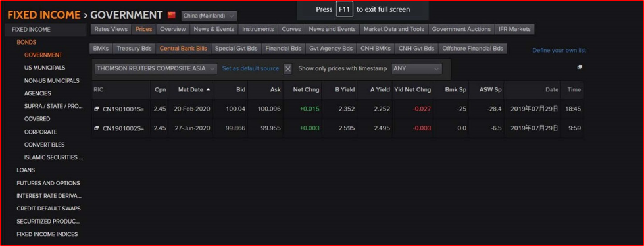Viewport: 644px width, 246px height.
Task: Open the Financial Bds sub-tab
Action: (x=284, y=49)
